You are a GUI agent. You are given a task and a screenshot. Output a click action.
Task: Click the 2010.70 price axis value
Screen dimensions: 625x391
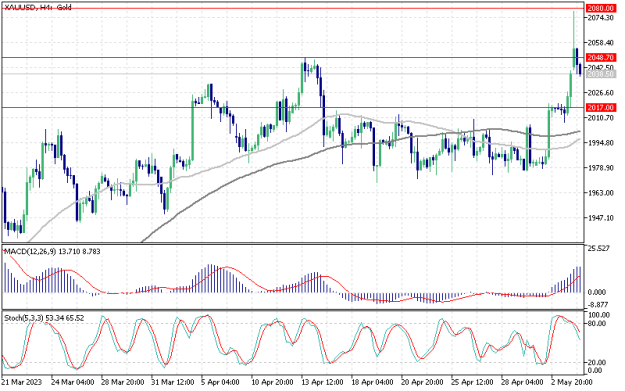click(600, 118)
